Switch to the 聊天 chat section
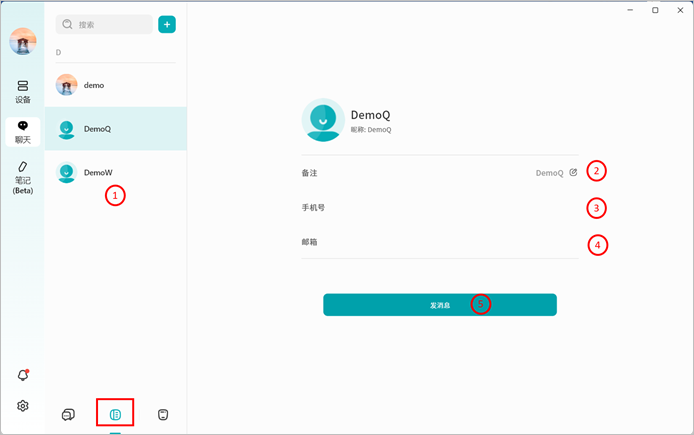 tap(22, 131)
